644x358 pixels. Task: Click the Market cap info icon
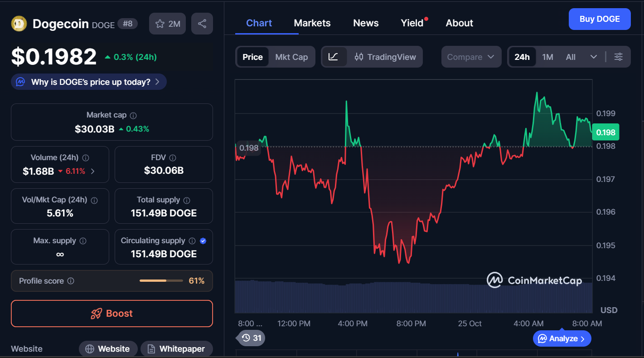(x=133, y=116)
